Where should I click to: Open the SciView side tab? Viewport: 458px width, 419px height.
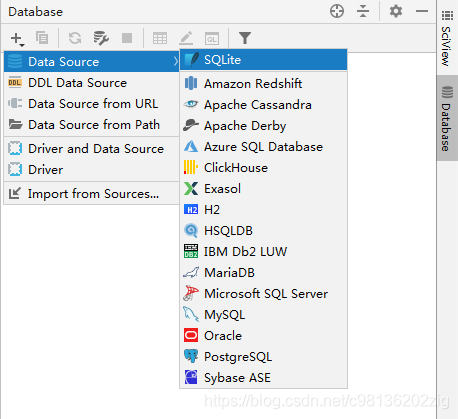[447, 39]
